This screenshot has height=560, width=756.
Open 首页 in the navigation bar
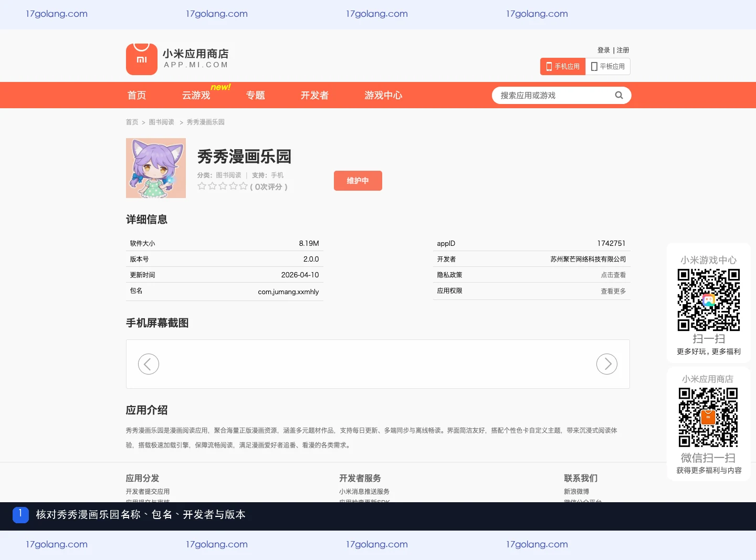[137, 95]
